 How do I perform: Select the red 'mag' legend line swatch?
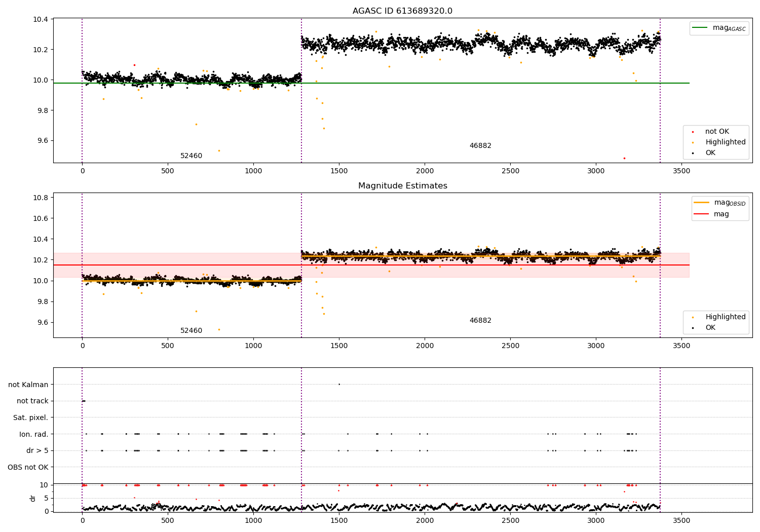click(x=701, y=214)
